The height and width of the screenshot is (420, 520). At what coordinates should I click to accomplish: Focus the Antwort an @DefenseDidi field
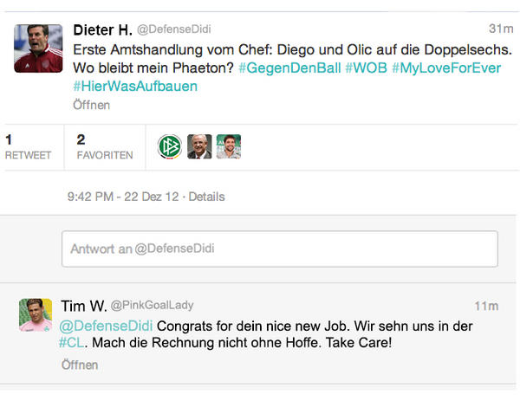[280, 249]
